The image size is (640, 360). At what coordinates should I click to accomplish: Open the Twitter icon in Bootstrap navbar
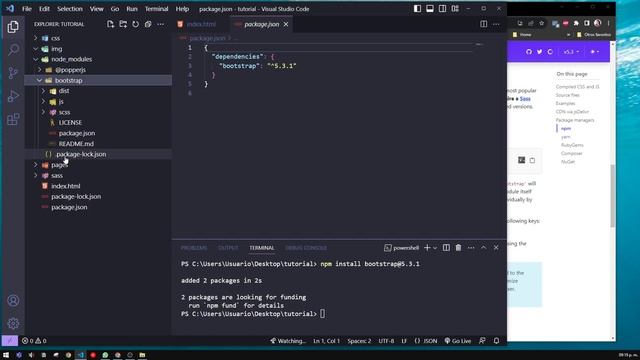[540, 52]
